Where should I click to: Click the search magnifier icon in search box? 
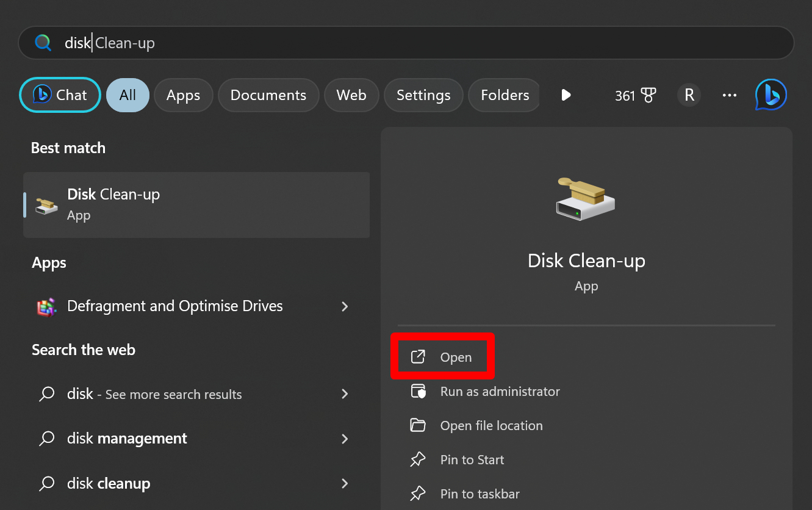[43, 43]
